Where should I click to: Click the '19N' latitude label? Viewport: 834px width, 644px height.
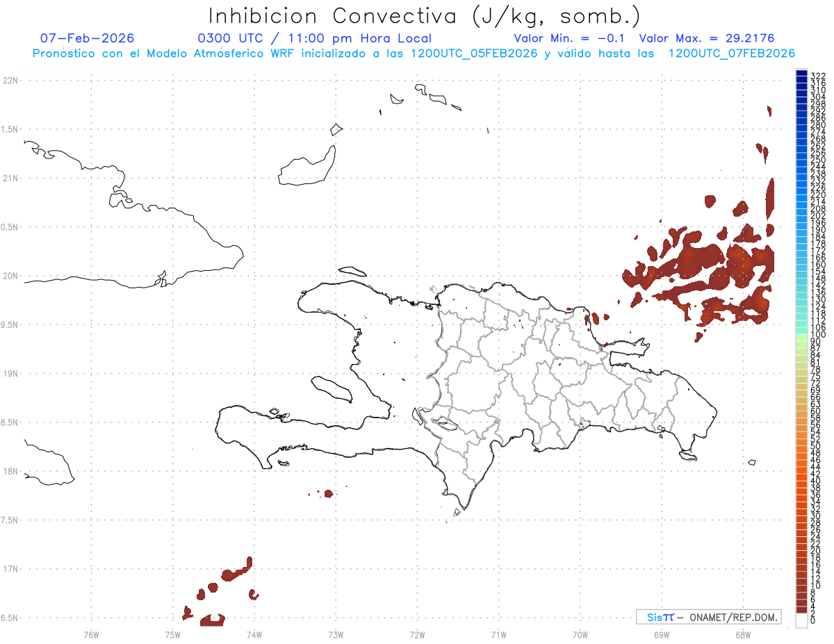[x=10, y=374]
